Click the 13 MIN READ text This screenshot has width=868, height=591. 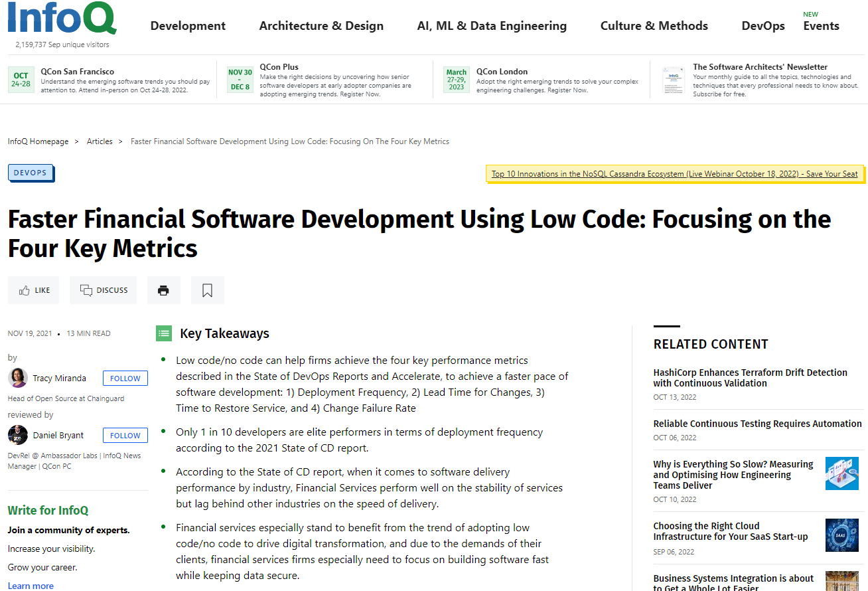pyautogui.click(x=89, y=333)
